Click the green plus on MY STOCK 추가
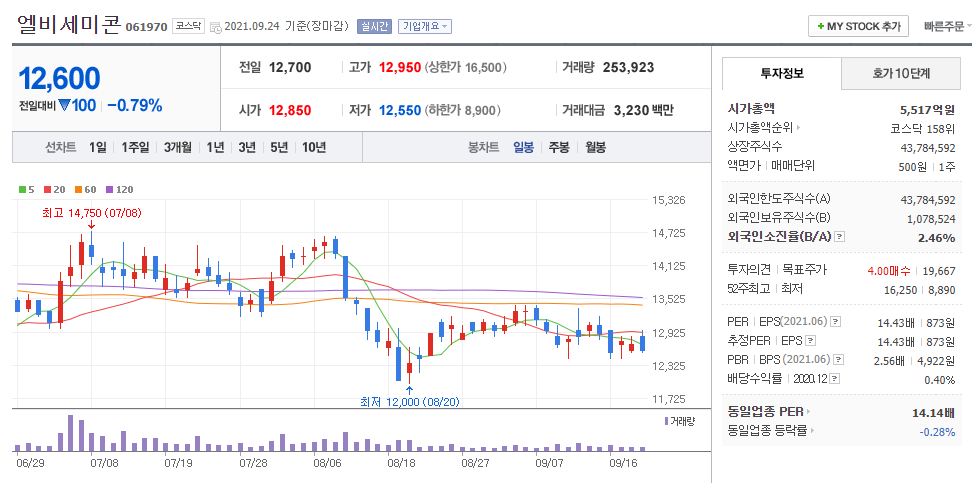Viewport: 975px width, 483px height. point(821,27)
